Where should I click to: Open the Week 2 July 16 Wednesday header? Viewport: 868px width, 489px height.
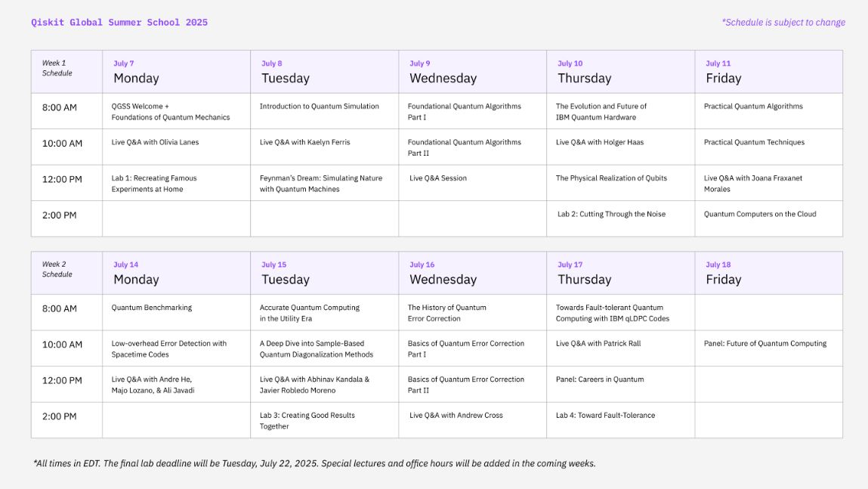point(443,273)
